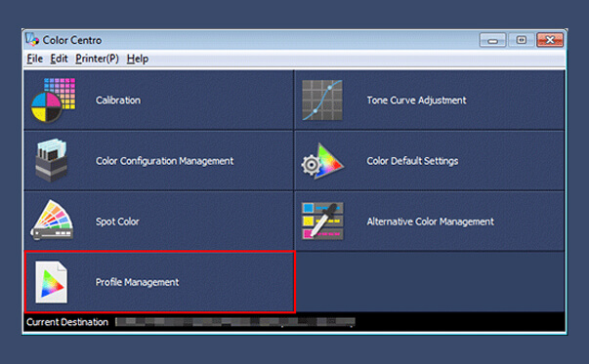Open the Help menu
The height and width of the screenshot is (364, 589).
pos(138,59)
